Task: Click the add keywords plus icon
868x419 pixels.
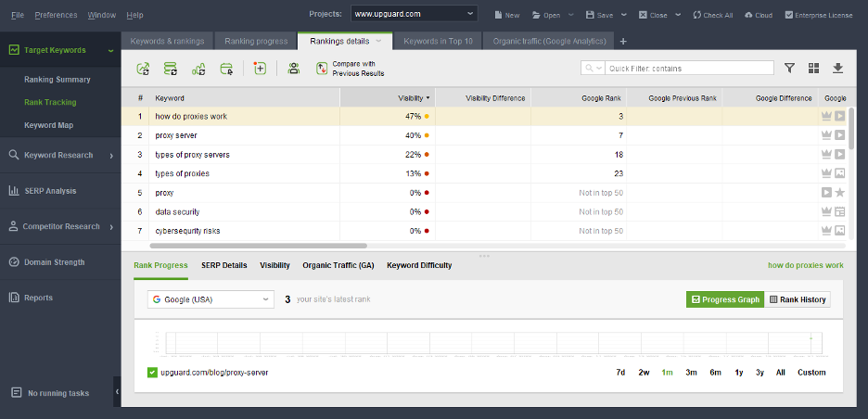Action: tap(260, 68)
